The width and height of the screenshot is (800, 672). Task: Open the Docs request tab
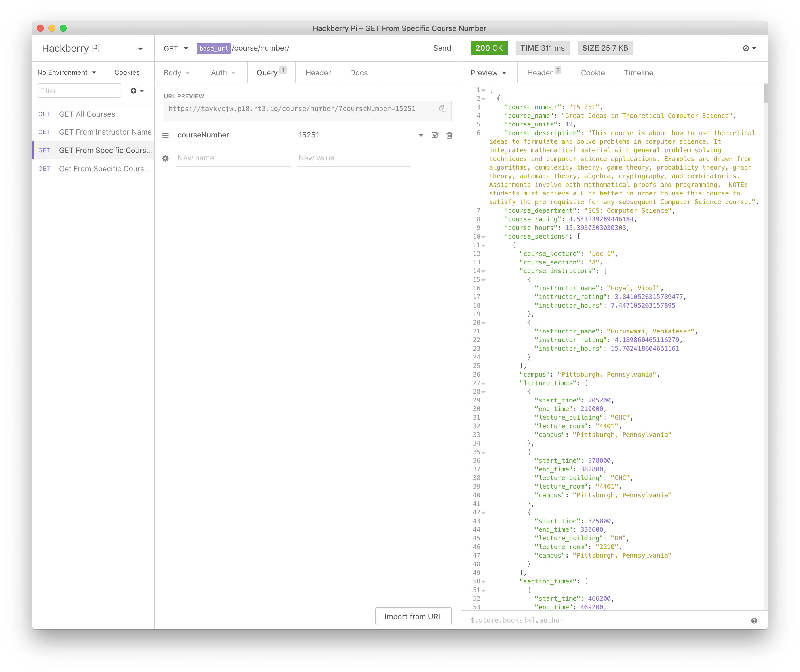click(x=358, y=73)
